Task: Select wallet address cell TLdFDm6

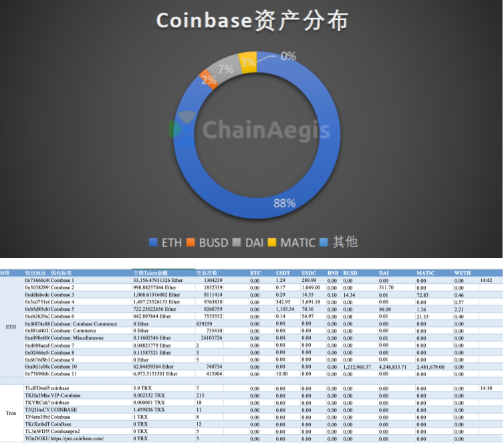Action: point(37,388)
